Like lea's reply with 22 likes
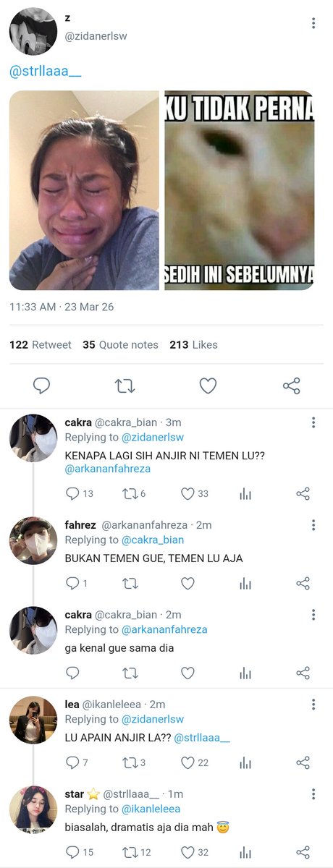 tap(187, 762)
